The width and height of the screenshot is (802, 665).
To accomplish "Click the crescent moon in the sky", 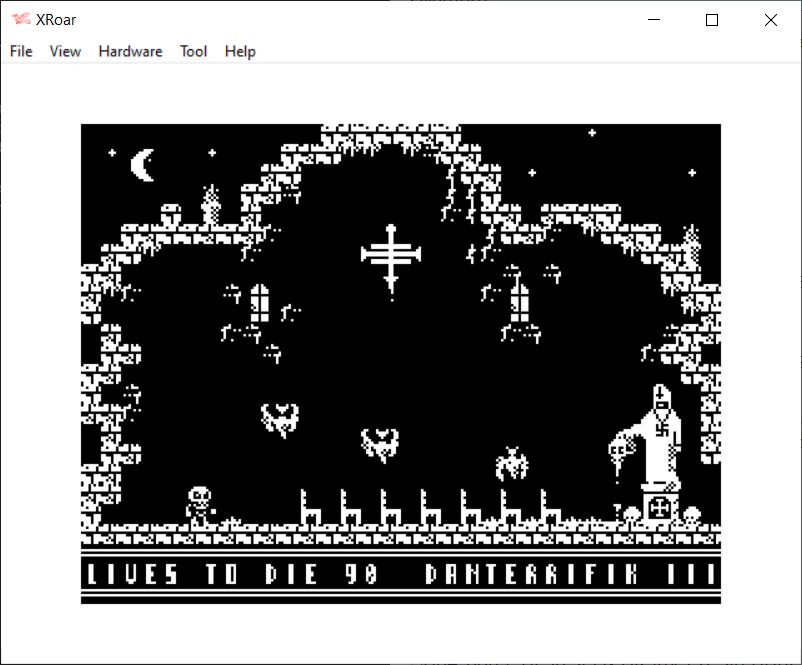I will pyautogui.click(x=144, y=165).
